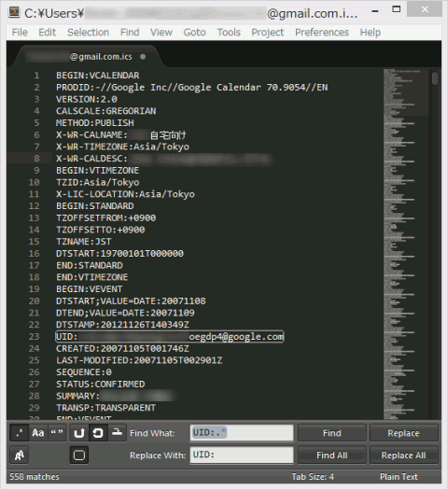The image size is (448, 490).
Task: Click the METHOD:PUBLISH line
Action: click(x=95, y=123)
